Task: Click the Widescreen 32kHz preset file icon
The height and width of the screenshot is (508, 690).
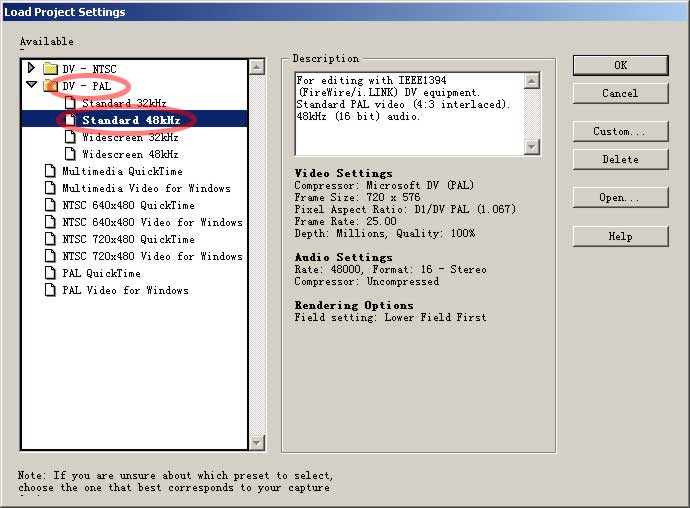Action: (x=70, y=137)
